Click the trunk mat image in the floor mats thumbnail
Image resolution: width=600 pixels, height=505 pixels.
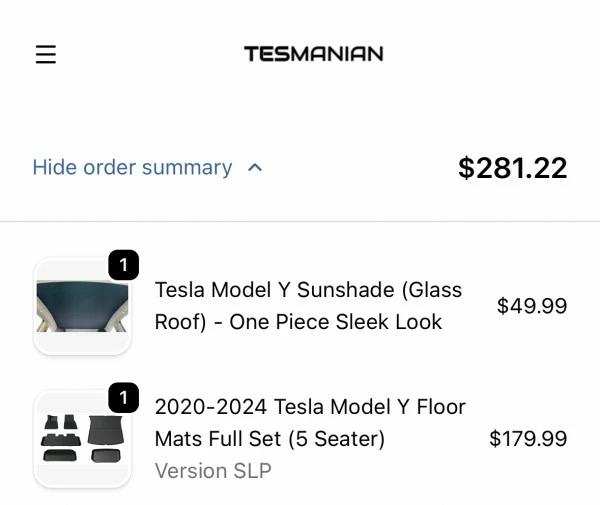pos(104,430)
